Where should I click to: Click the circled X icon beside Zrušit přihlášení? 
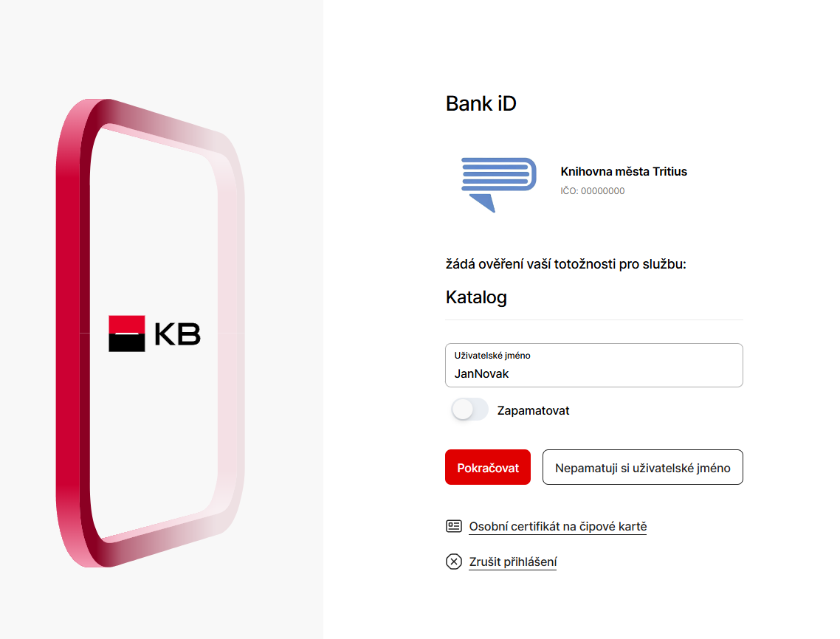pyautogui.click(x=454, y=562)
